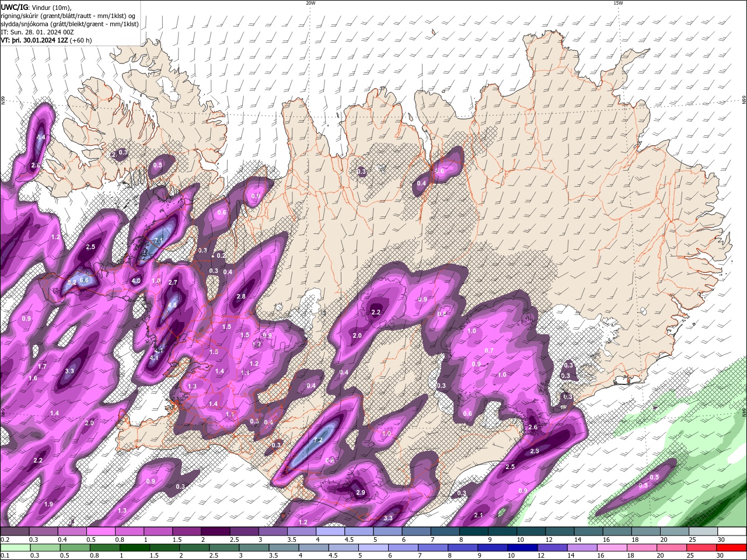This screenshot has width=747, height=560.
Task: Click the 7.2 precipitation value in the south
Action: [318, 440]
